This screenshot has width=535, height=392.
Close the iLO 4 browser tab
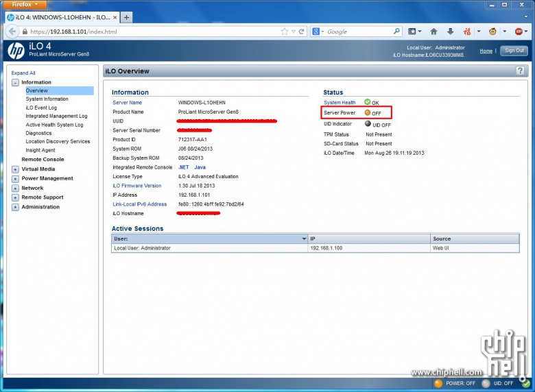(x=115, y=17)
